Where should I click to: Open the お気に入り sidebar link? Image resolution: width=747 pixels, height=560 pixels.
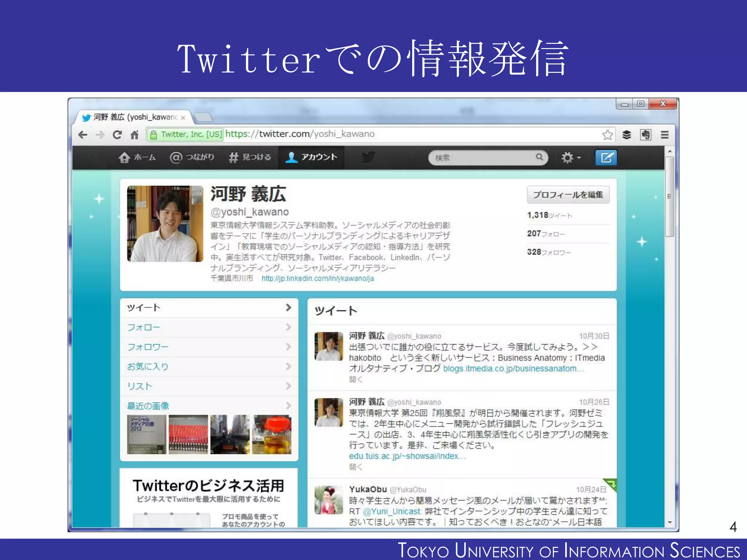click(148, 366)
